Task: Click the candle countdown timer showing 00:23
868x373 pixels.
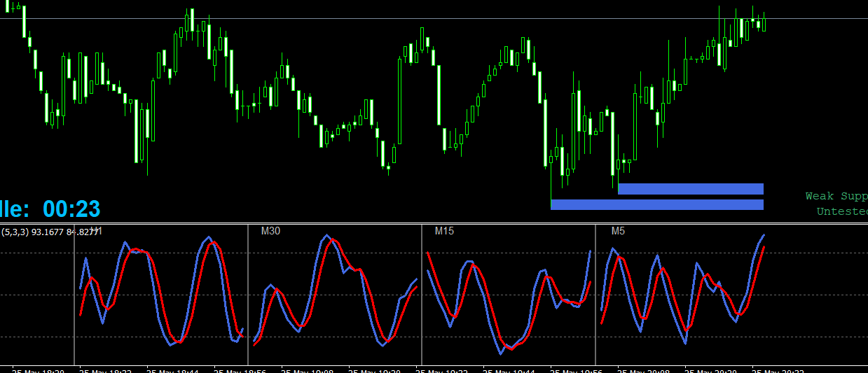Action: [71, 209]
